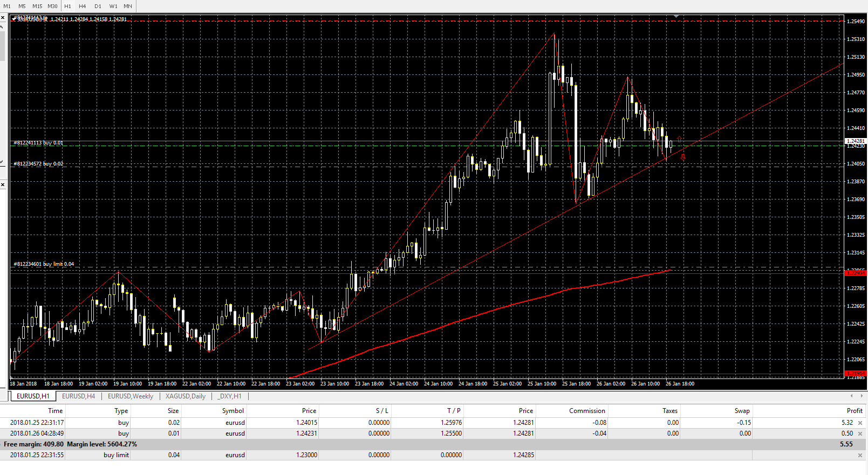The width and height of the screenshot is (868, 475).
Task: Change chart period to D1 daily
Action: point(98,6)
